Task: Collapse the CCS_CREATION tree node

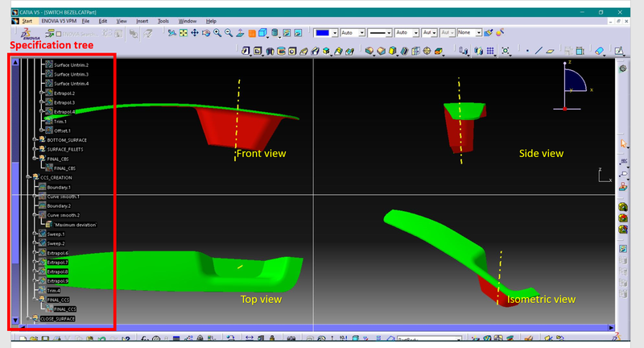Action: [29, 177]
